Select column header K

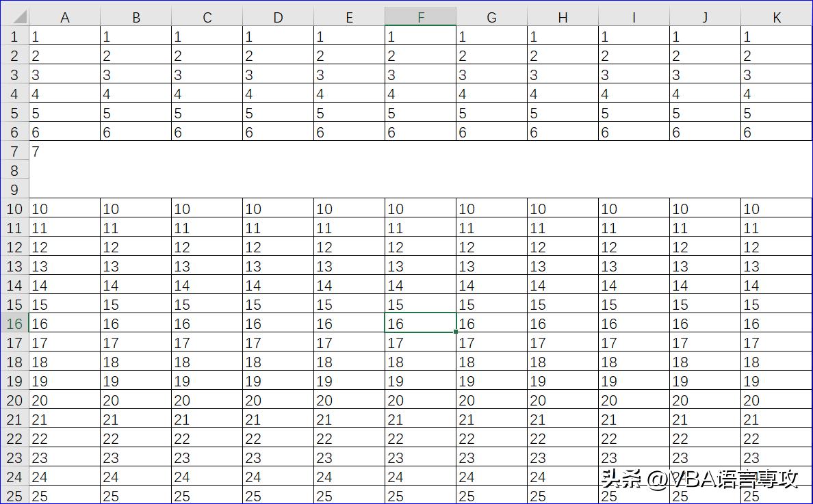tap(775, 16)
